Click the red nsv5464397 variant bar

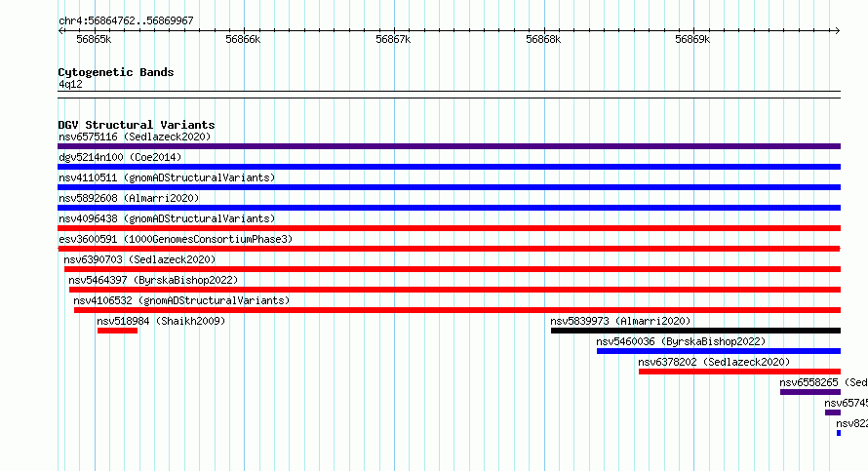(455, 290)
